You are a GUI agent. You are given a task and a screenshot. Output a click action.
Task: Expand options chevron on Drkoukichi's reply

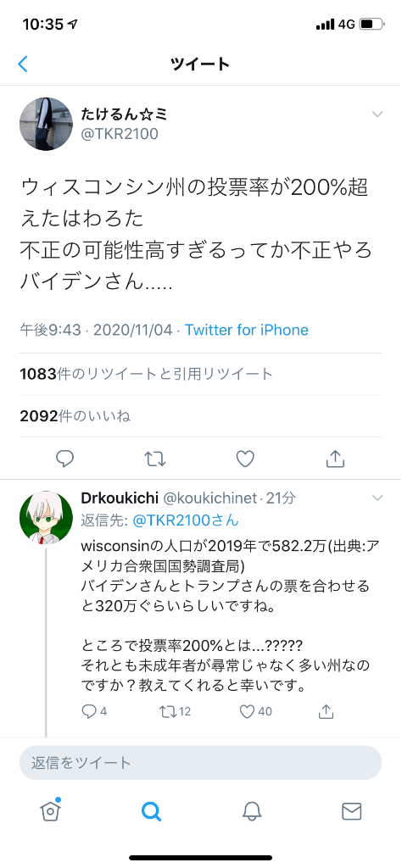click(x=377, y=498)
